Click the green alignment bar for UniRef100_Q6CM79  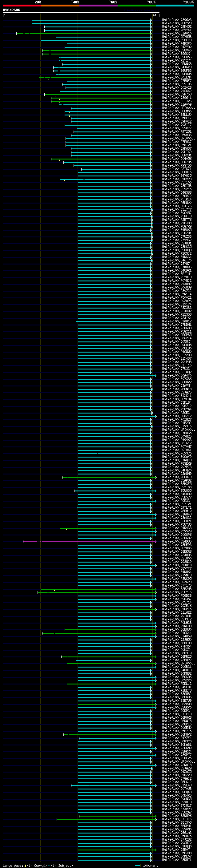tap(110, 477)
